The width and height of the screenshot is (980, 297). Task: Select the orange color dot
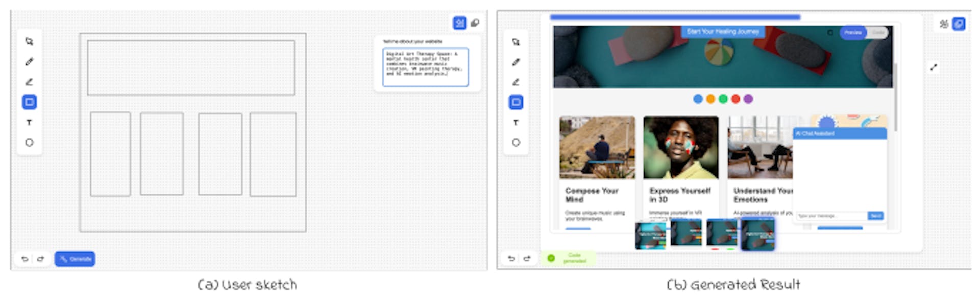(x=710, y=99)
